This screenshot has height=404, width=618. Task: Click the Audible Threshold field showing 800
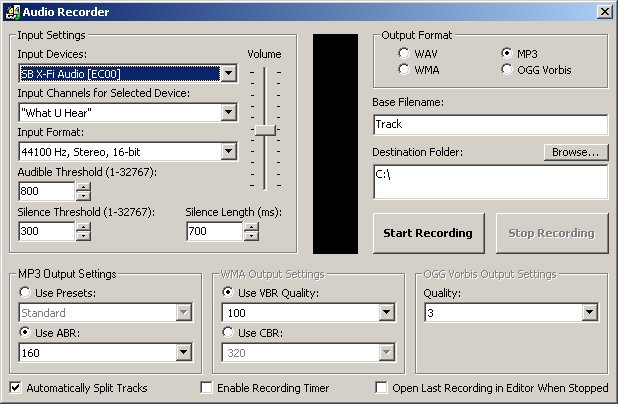(46, 192)
